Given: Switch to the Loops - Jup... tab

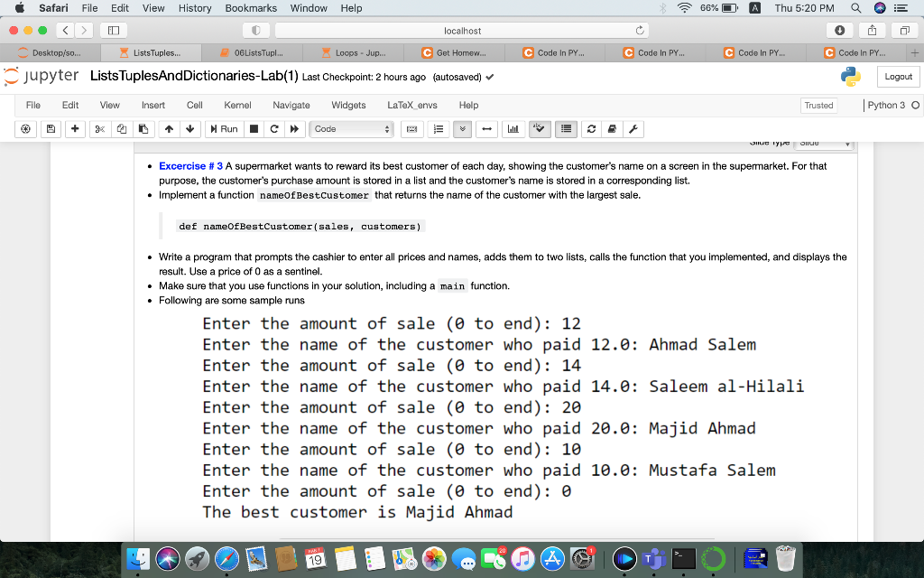Looking at the screenshot, I should [353, 52].
